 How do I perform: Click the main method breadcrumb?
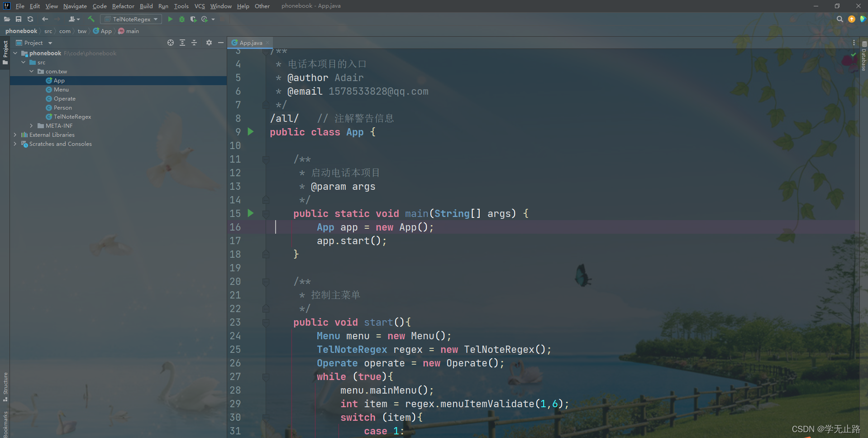(x=129, y=31)
